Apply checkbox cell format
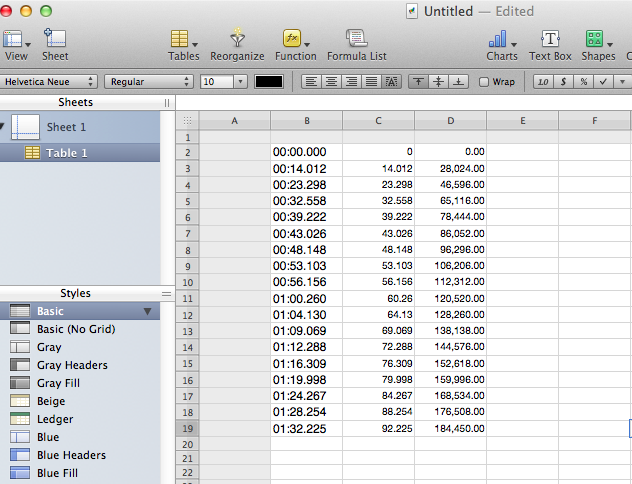This screenshot has width=632, height=484. pyautogui.click(x=603, y=82)
